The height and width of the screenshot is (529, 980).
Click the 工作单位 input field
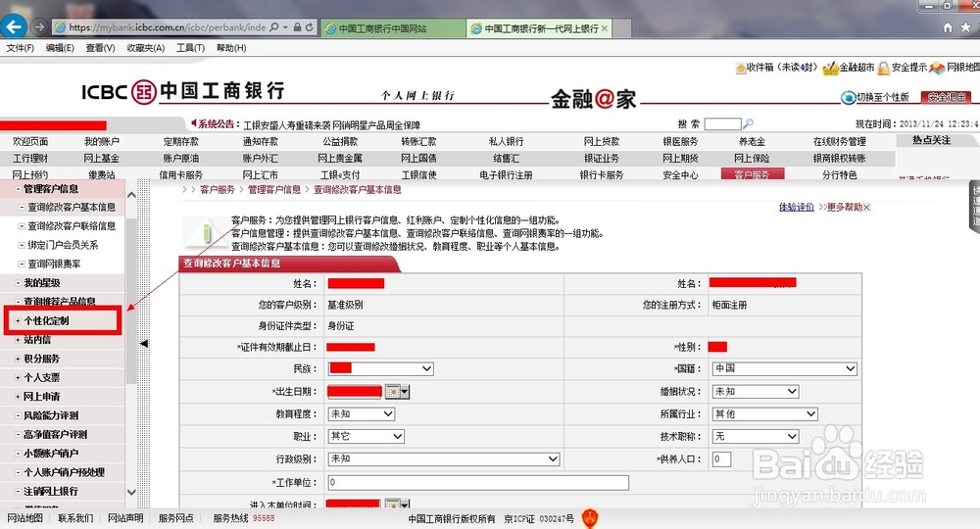tap(478, 482)
